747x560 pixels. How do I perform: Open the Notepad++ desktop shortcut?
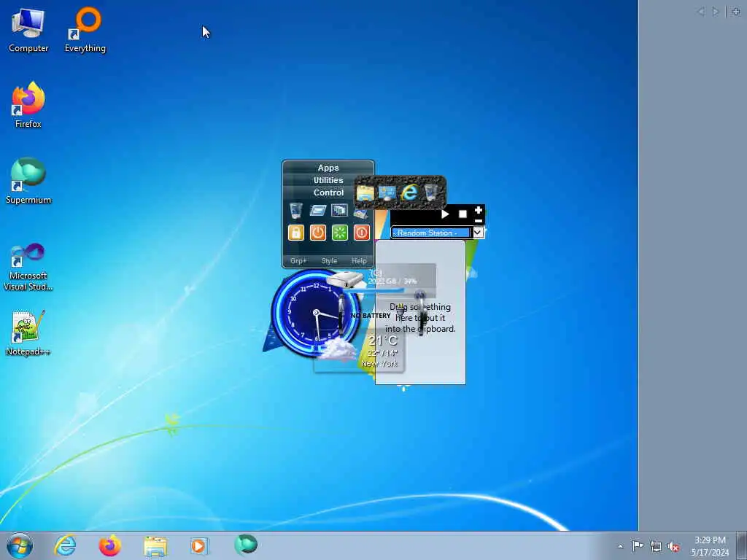coord(28,333)
